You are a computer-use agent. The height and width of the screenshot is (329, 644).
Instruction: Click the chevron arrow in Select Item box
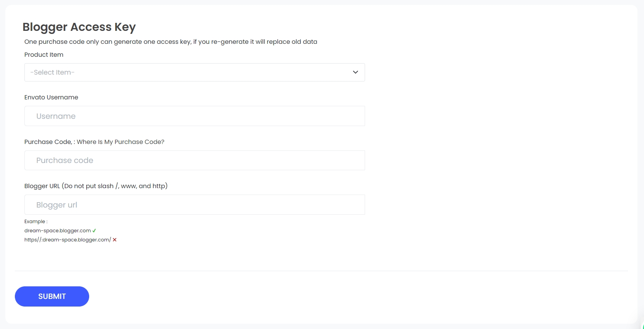tap(356, 72)
